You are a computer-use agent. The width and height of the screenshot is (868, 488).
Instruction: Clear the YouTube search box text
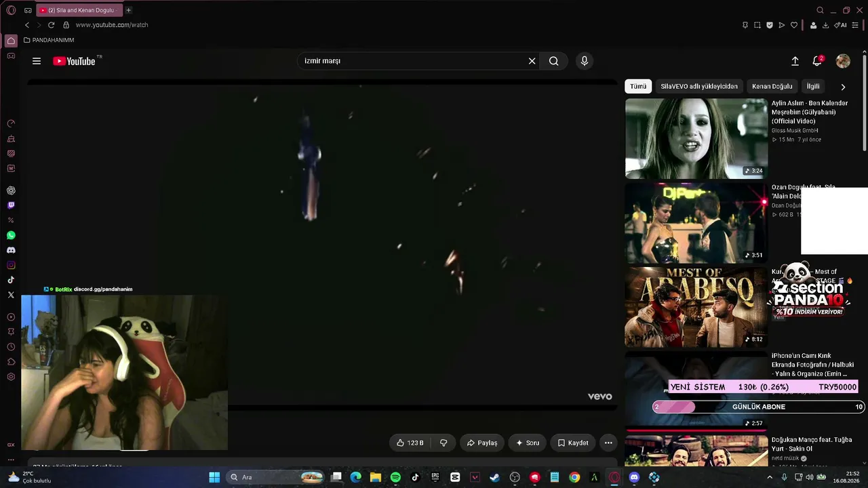pos(532,61)
